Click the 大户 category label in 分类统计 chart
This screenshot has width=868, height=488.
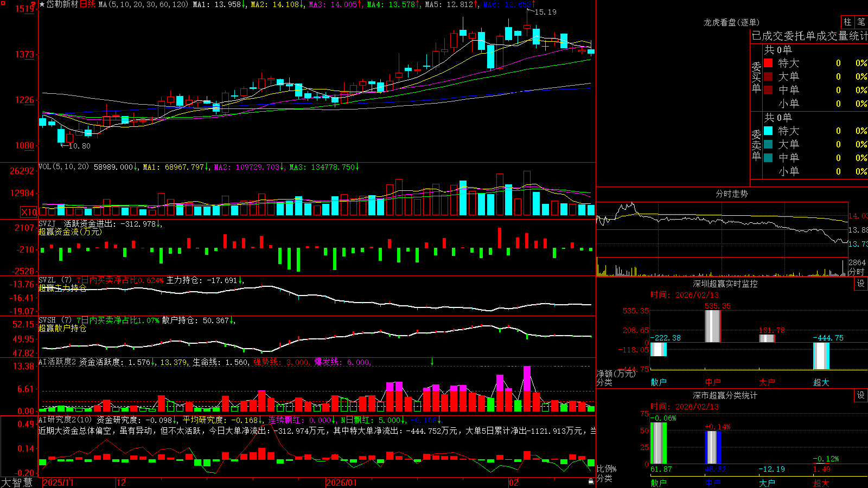(x=767, y=483)
